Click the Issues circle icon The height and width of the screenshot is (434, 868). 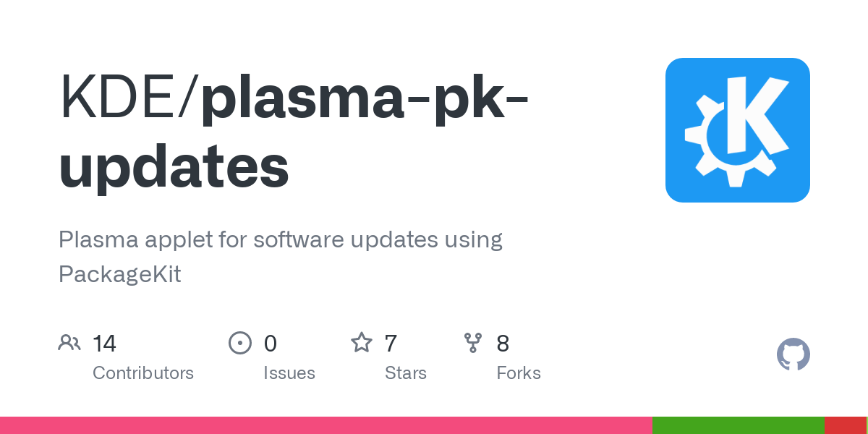click(x=239, y=343)
